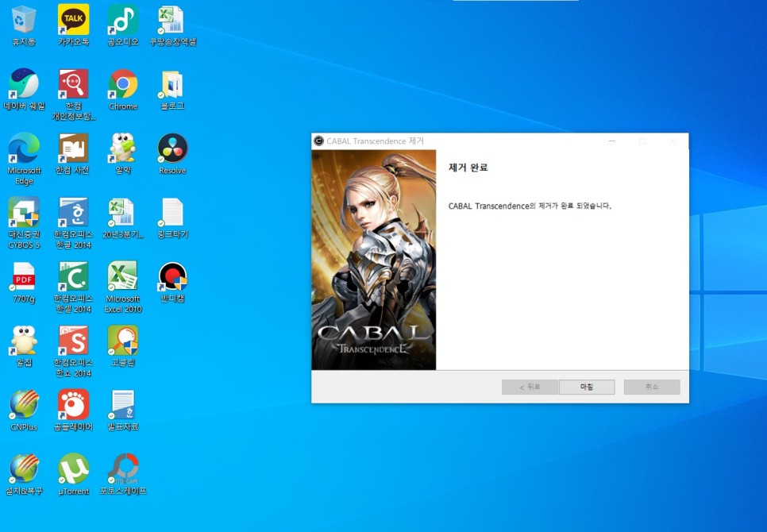
Task: Click the '제거 완료' heading text
Action: (x=468, y=168)
